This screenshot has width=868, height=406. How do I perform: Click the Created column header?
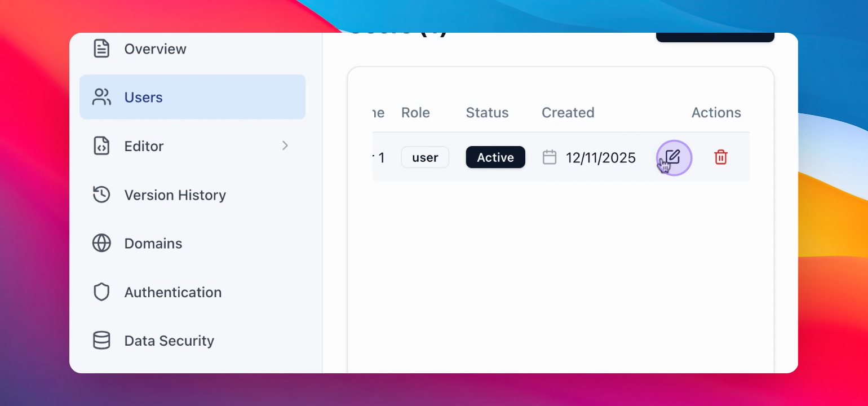(568, 113)
